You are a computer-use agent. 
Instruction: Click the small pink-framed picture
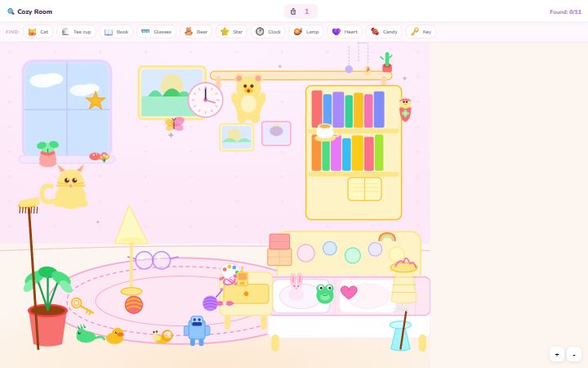pyautogui.click(x=276, y=133)
